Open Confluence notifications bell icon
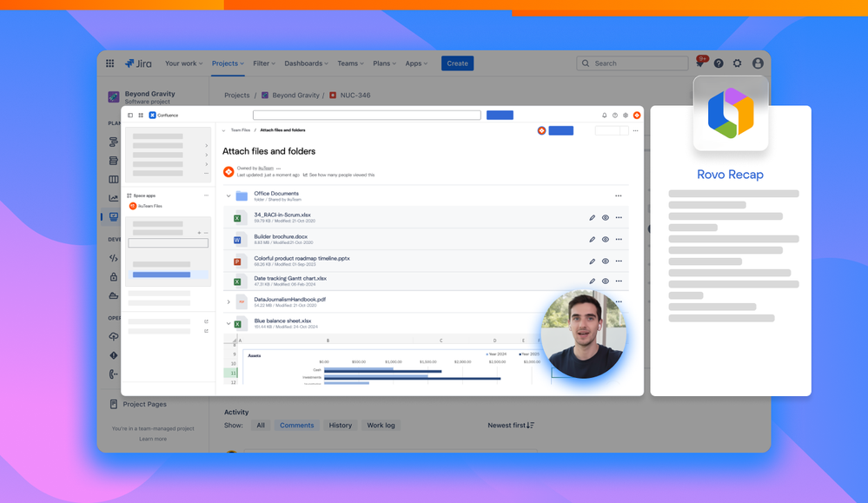868x503 pixels. pyautogui.click(x=605, y=115)
